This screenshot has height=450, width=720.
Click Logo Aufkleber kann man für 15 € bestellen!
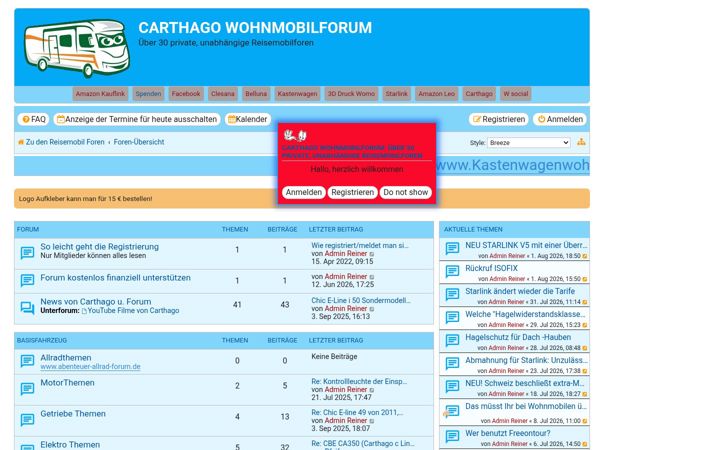tap(85, 199)
